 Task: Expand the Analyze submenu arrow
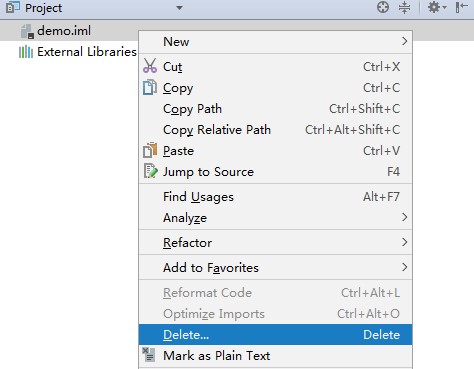(404, 217)
